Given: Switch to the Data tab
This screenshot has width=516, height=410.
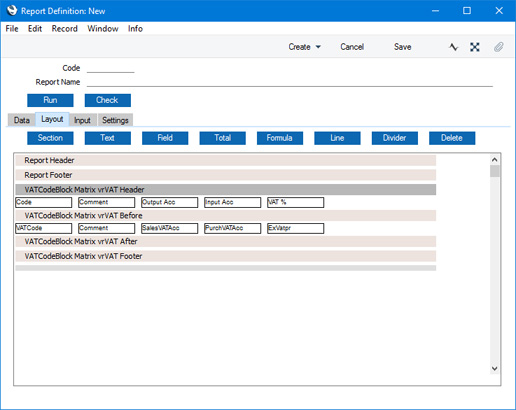Looking at the screenshot, I should pyautogui.click(x=21, y=120).
